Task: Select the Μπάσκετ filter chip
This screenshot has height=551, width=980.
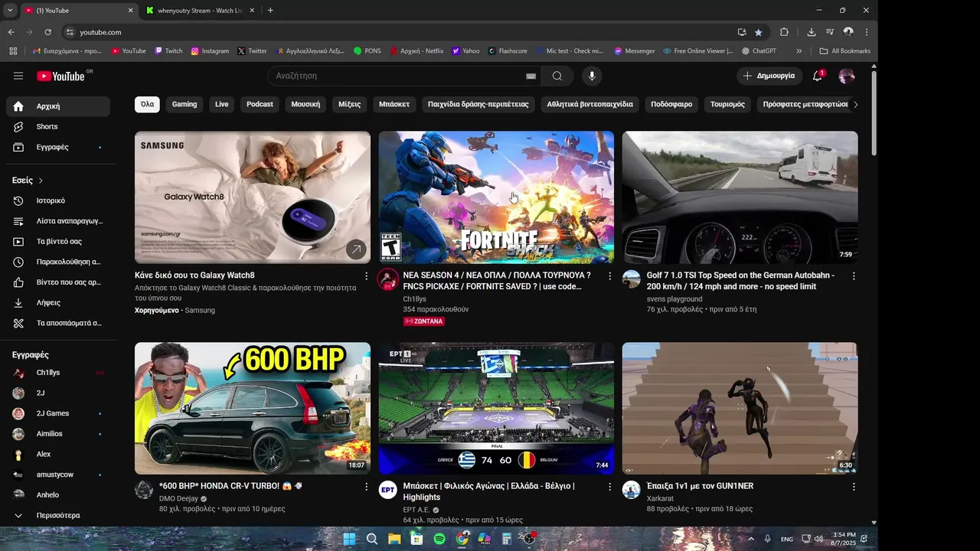Action: (x=394, y=104)
